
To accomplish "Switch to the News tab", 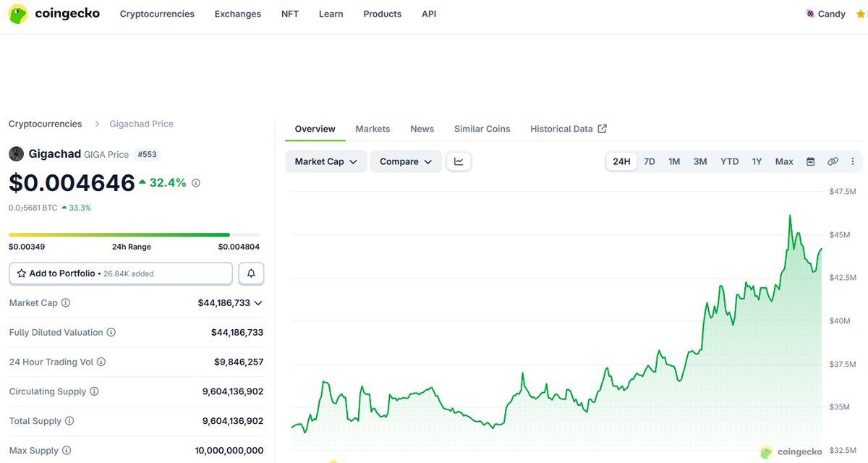I will click(x=422, y=129).
